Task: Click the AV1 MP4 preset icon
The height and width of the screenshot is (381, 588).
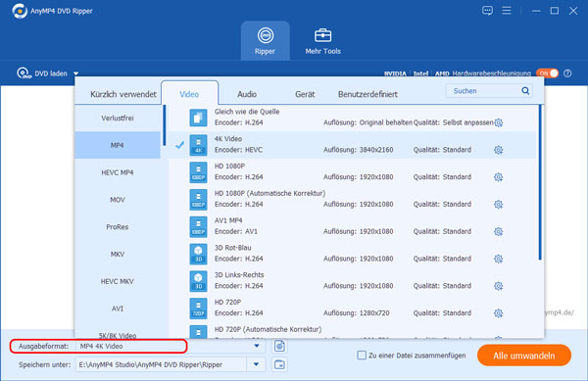Action: point(198,226)
